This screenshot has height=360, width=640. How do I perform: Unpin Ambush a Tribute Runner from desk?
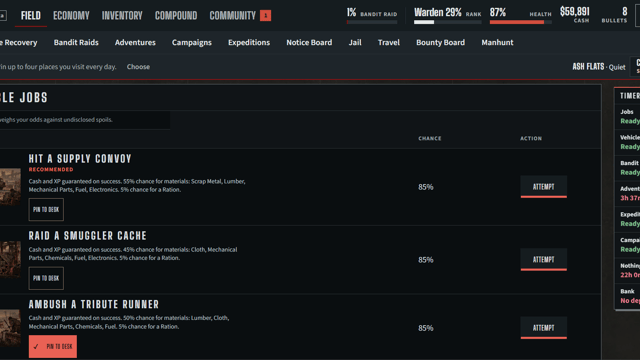(53, 347)
